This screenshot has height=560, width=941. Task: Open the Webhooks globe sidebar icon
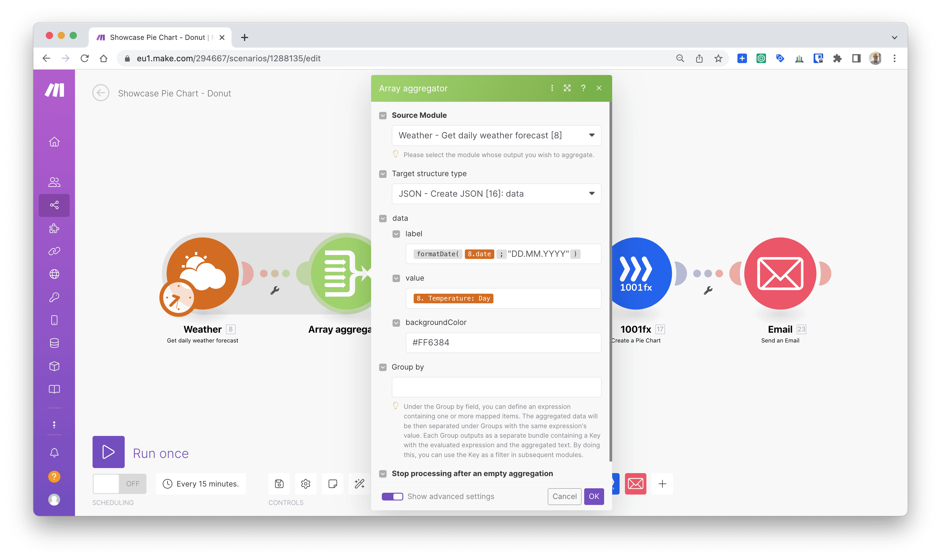pos(54,274)
